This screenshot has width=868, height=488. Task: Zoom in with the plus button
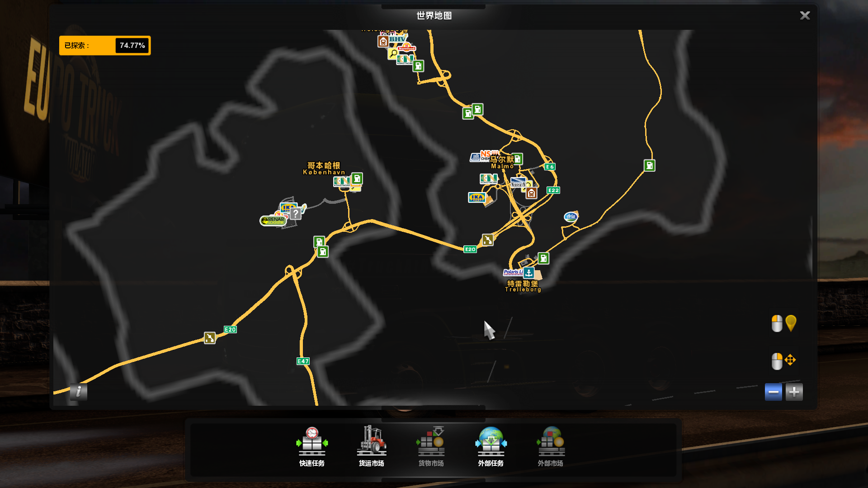click(794, 392)
